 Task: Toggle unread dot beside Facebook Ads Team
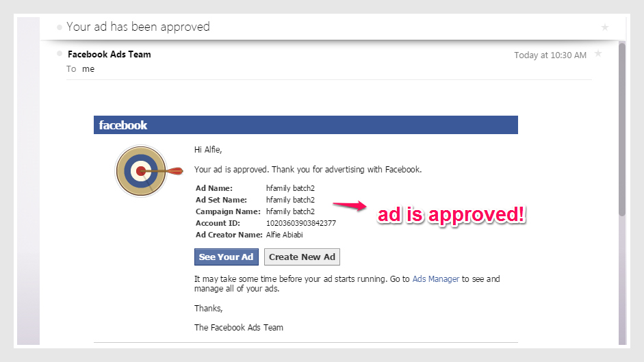coord(60,53)
